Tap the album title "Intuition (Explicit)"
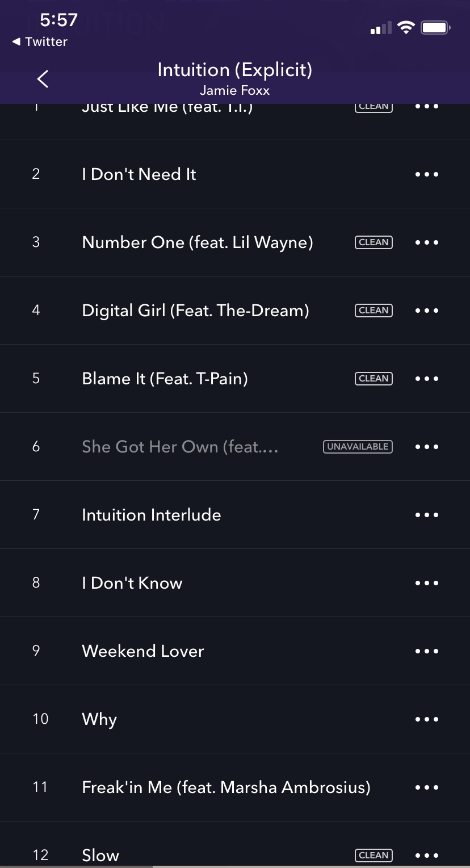Screen dimensions: 470x868 (x=234, y=69)
